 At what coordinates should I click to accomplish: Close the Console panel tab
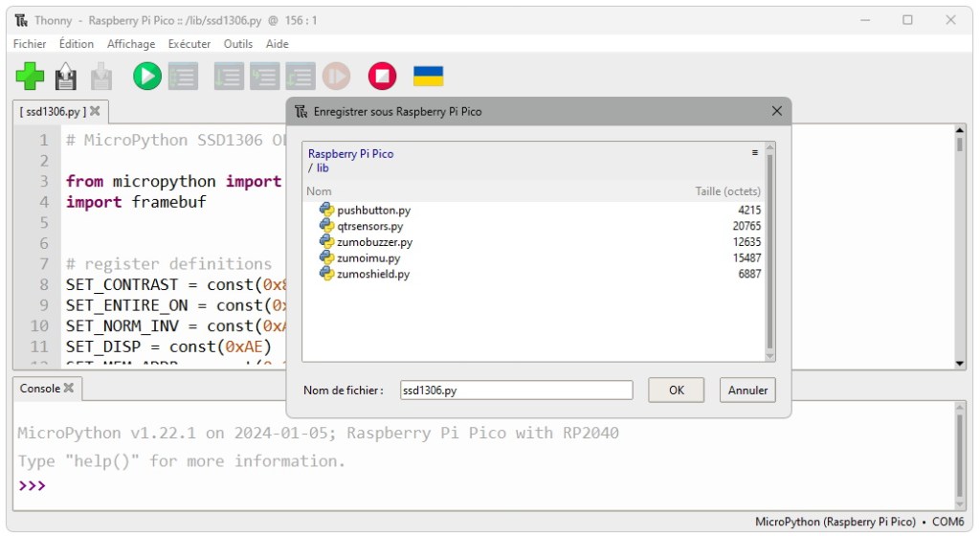click(69, 389)
